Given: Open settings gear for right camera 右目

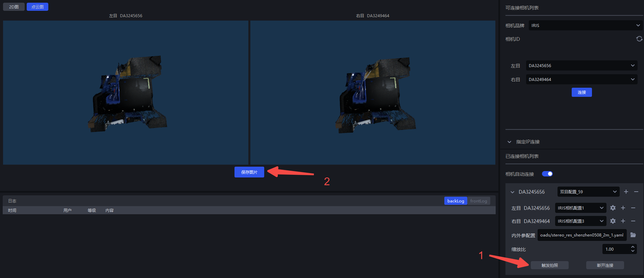Looking at the screenshot, I should click(613, 221).
